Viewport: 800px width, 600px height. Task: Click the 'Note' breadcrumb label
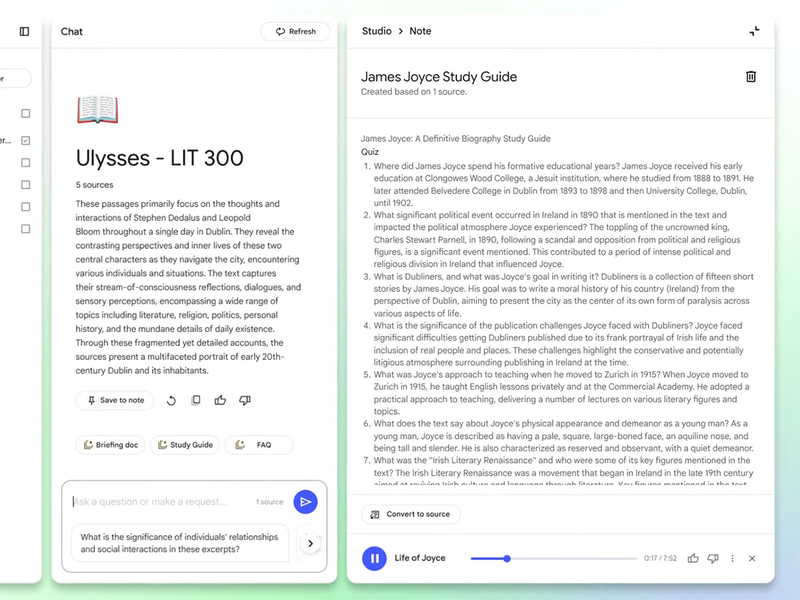(x=420, y=31)
